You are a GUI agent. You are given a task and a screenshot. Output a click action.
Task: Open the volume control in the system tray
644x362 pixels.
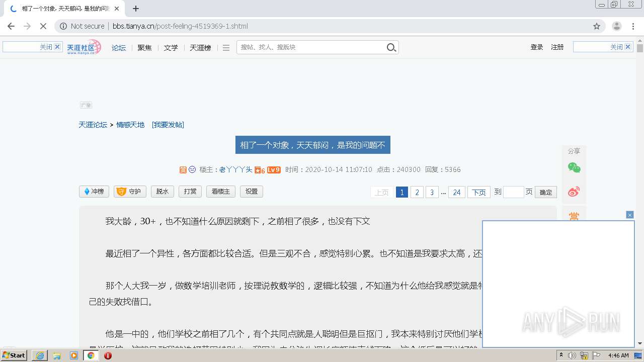coord(572,355)
